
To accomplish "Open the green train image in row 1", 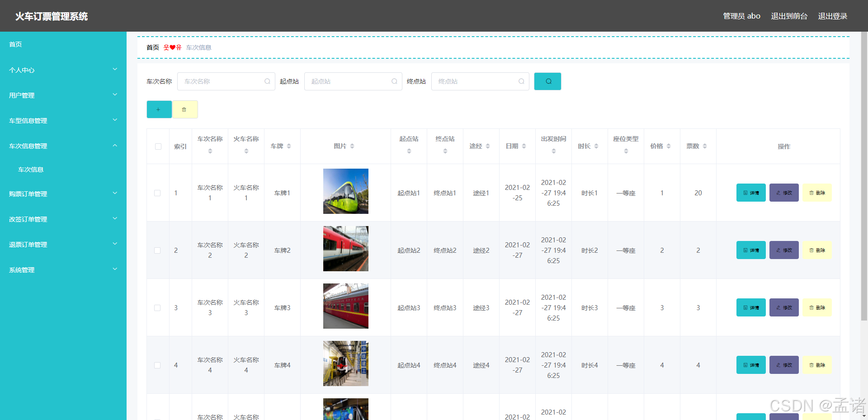I will [346, 191].
